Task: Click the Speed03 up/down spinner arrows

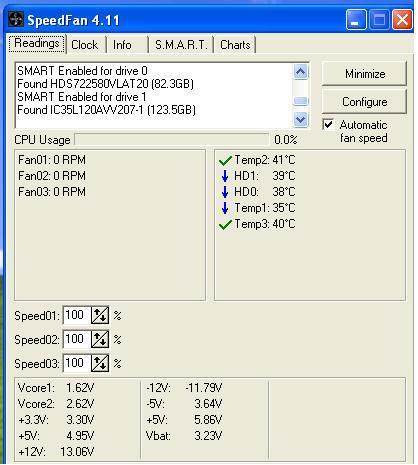Action: point(100,363)
